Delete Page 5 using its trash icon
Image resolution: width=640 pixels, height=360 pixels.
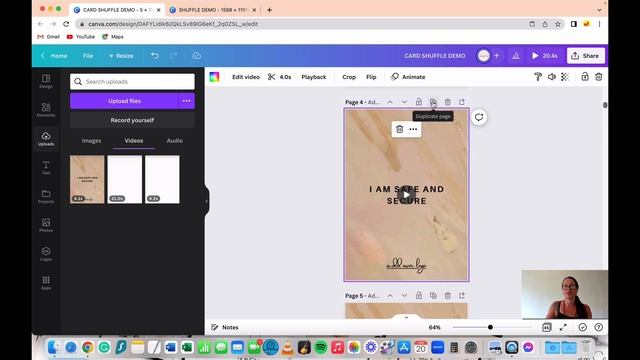click(x=448, y=296)
